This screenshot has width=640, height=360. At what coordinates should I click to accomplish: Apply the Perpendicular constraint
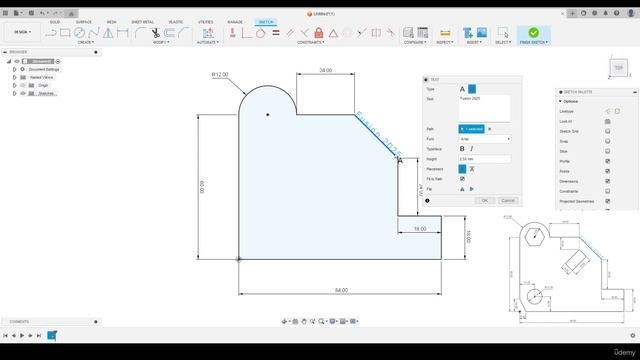pyautogui.click(x=304, y=33)
